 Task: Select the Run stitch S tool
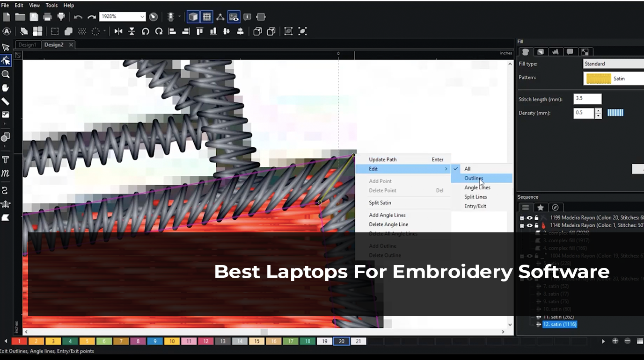[x=6, y=191]
